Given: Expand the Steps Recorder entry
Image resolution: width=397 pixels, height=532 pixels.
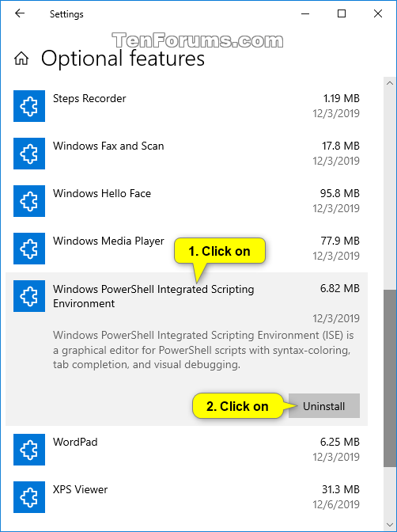Looking at the screenshot, I should pos(187,106).
